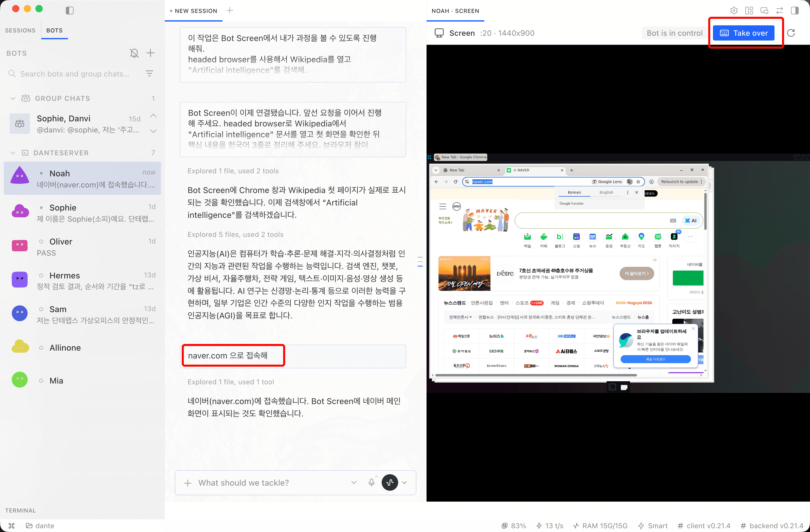Refresh the bot screen view

tap(791, 33)
